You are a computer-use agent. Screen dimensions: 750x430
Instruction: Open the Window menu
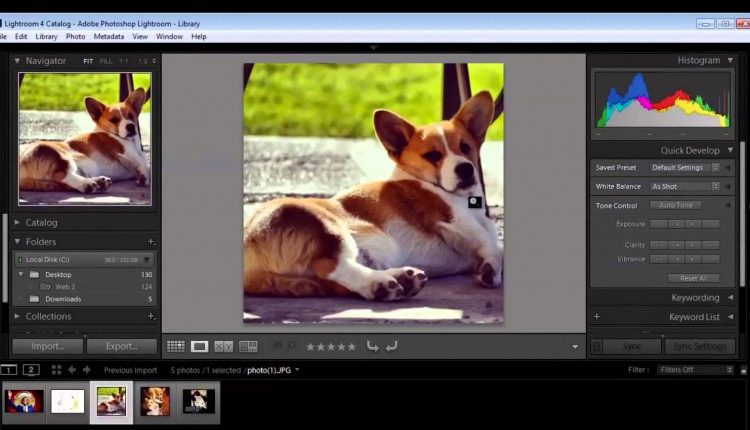[x=169, y=36]
